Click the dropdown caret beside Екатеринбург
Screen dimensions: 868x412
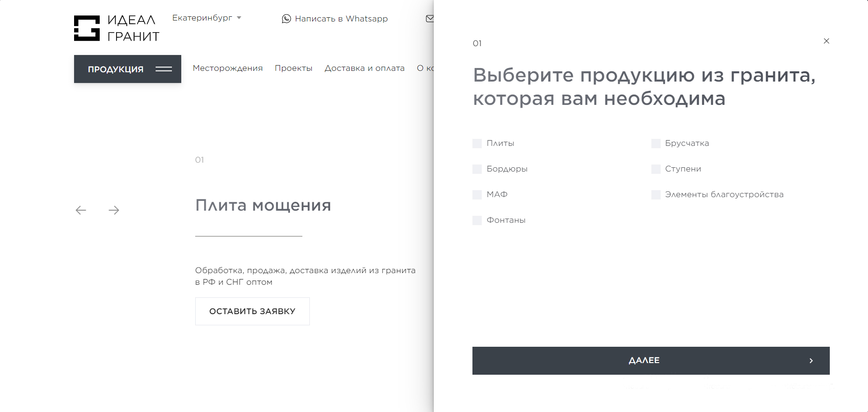click(239, 18)
